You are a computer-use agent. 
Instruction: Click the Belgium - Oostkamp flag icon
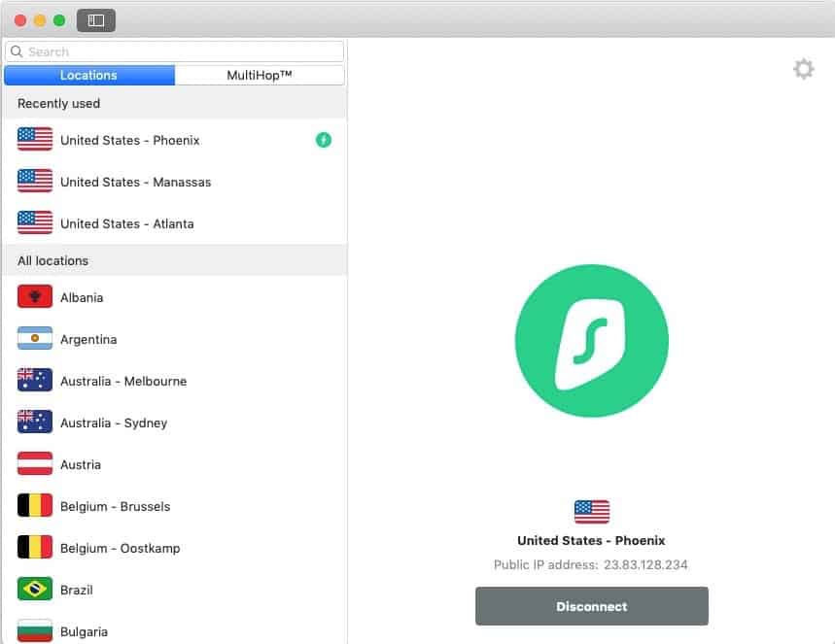(x=35, y=547)
